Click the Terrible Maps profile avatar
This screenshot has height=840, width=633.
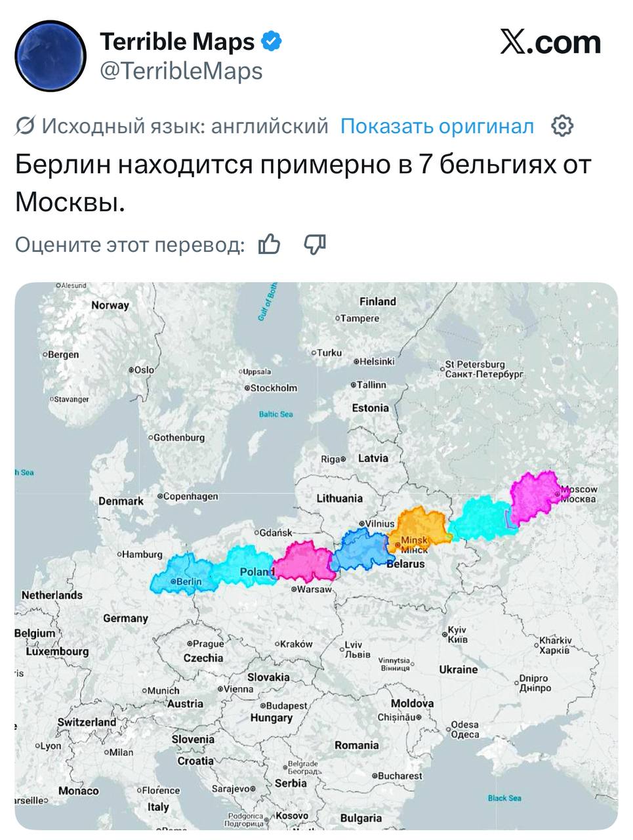coord(51,55)
